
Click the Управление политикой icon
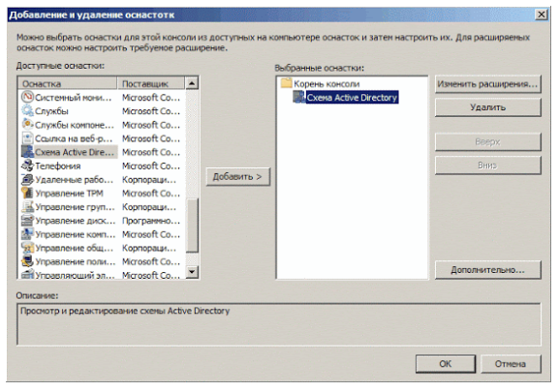pos(27,261)
